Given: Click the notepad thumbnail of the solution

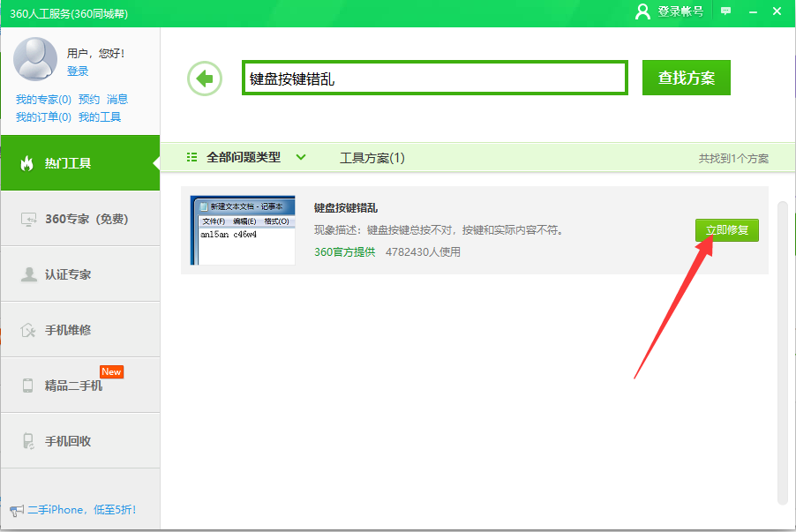Looking at the screenshot, I should coord(244,230).
